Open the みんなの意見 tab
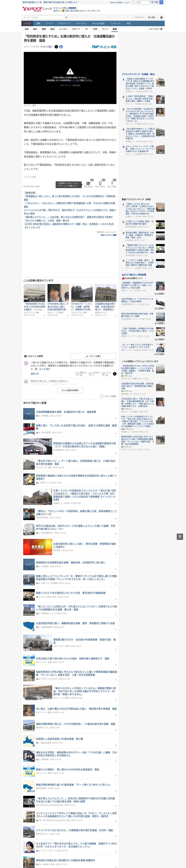This screenshot has width=186, height=868. [99, 23]
